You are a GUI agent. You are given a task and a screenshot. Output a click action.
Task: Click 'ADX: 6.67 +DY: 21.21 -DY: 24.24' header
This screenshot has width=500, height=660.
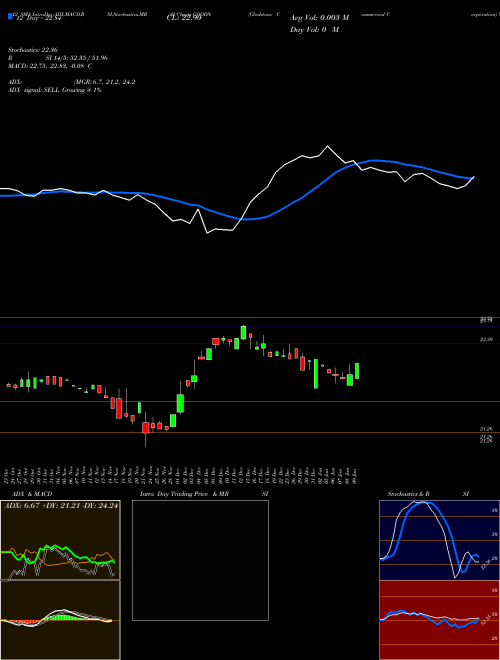61,506
